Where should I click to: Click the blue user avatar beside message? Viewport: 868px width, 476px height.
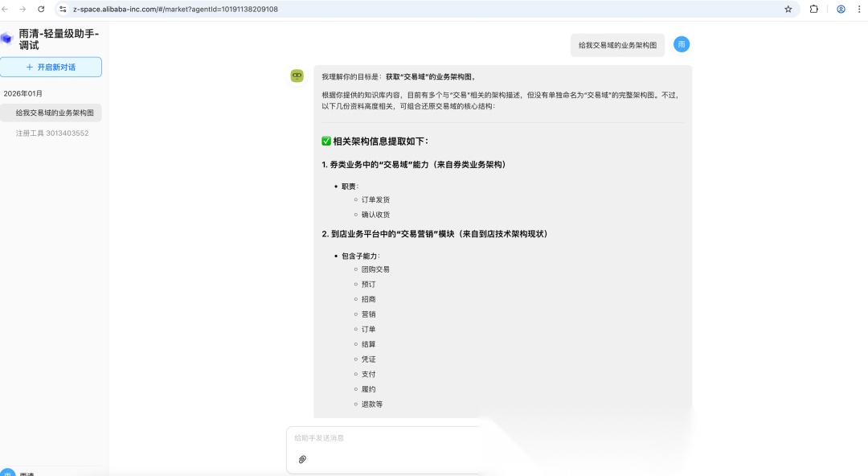pos(682,44)
